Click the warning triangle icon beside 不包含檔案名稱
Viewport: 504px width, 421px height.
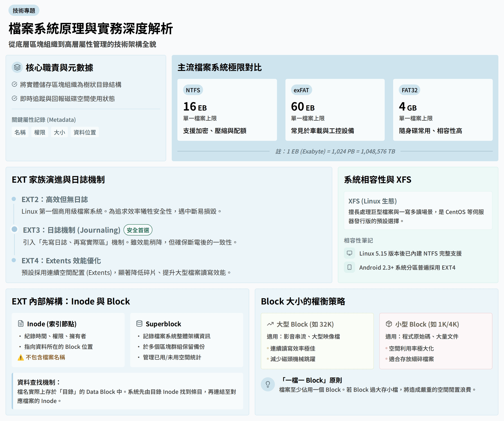[21, 357]
